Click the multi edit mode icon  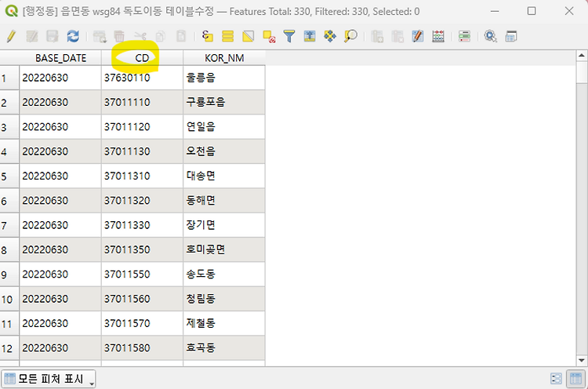click(32, 36)
